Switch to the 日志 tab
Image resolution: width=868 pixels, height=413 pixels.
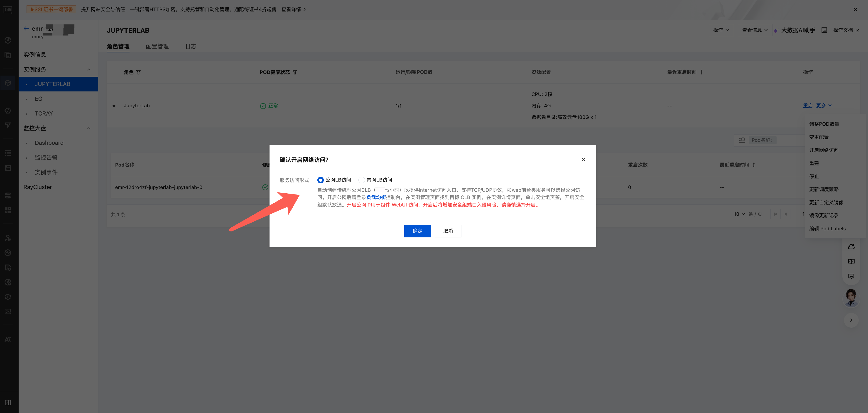point(191,47)
